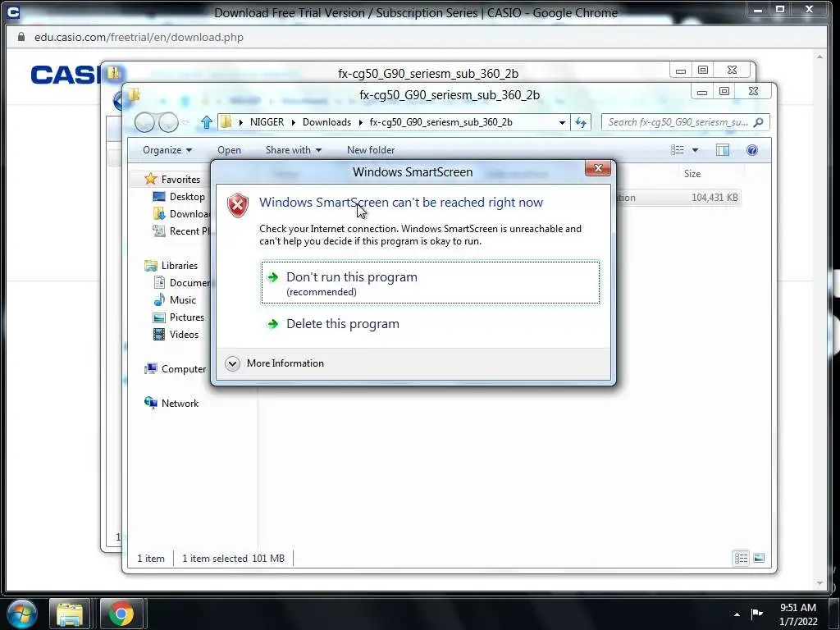Screen dimensions: 840x630
Task: Show hidden system tray icons arrow
Action: click(737, 614)
